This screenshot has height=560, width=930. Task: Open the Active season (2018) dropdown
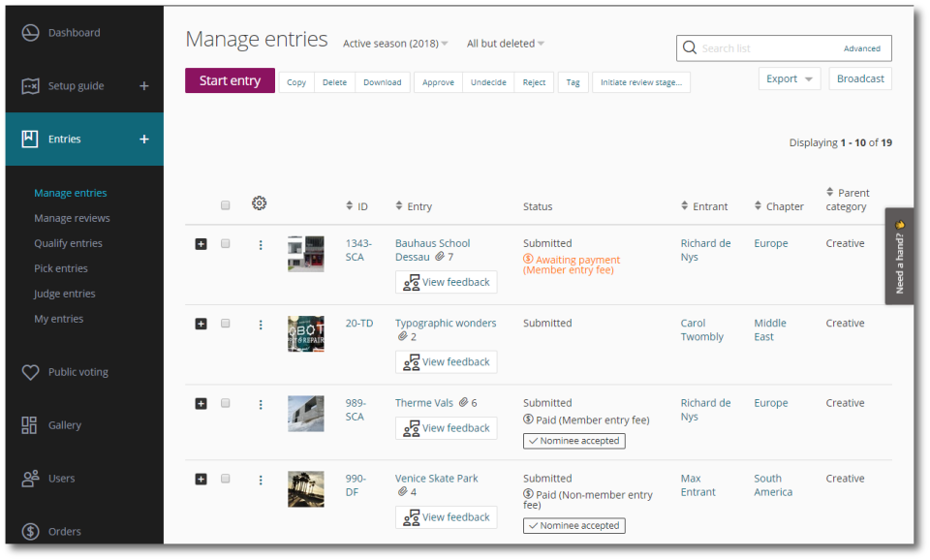pyautogui.click(x=395, y=44)
